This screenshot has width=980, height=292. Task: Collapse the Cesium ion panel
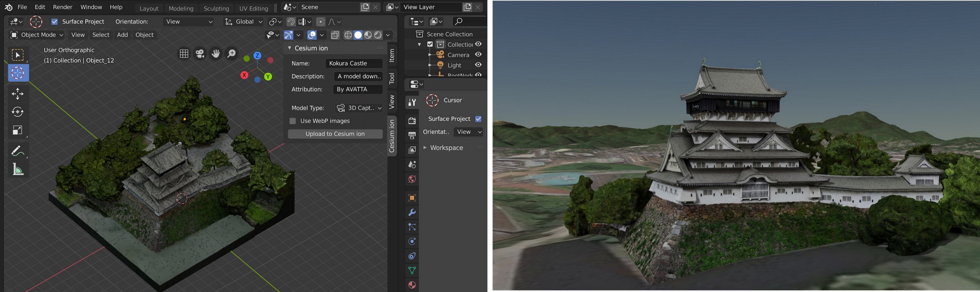(x=289, y=48)
